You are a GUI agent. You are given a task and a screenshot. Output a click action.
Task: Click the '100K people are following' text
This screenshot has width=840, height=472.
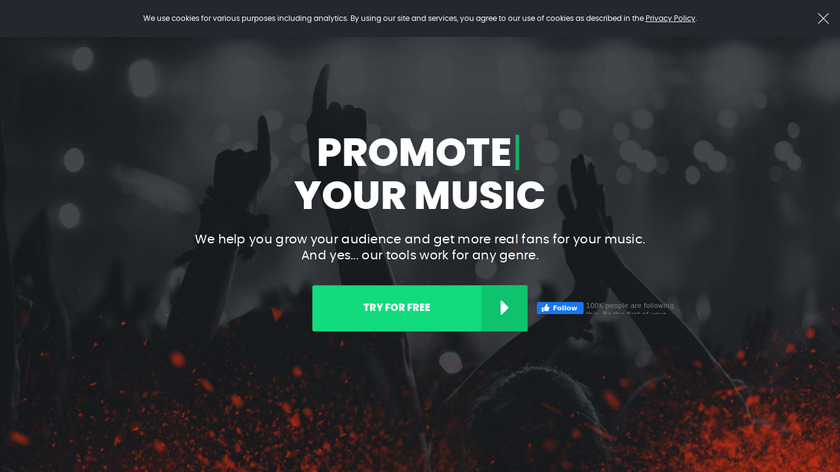(630, 306)
